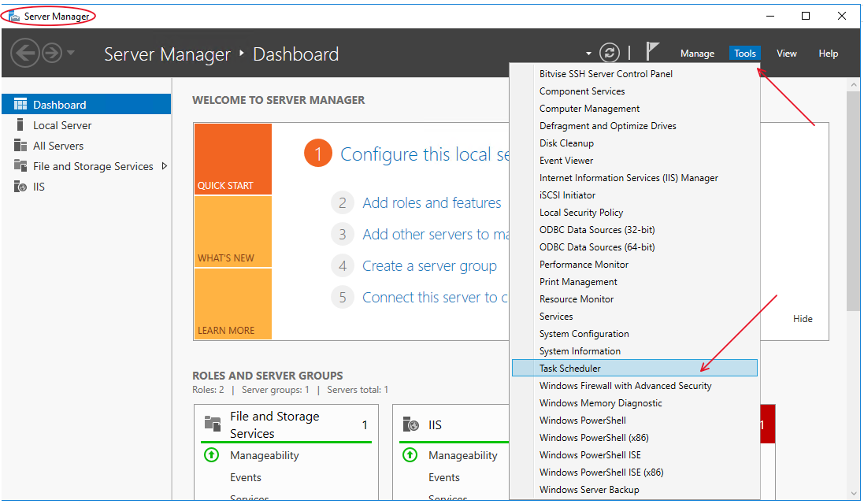Click the Hide button
This screenshot has height=504, width=864.
click(803, 319)
